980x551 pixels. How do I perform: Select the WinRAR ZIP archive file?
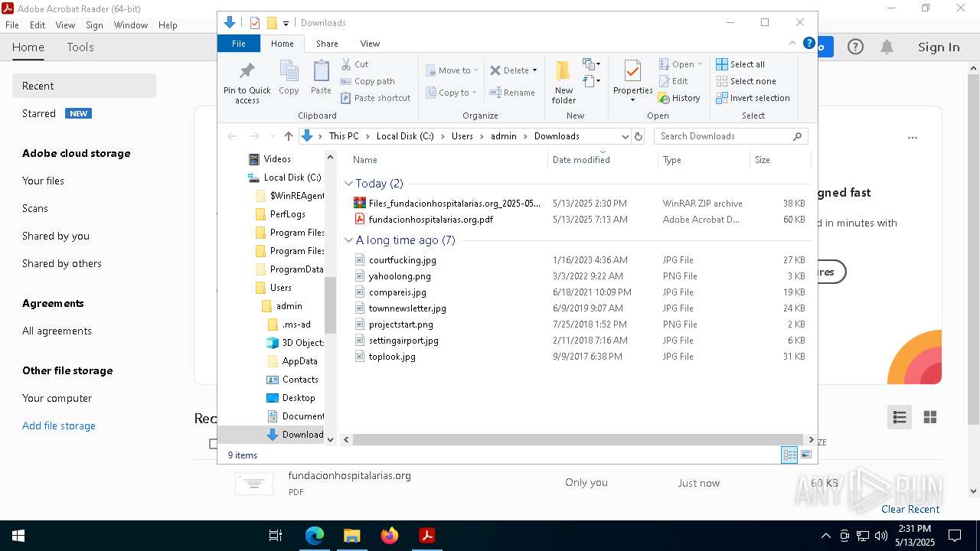pyautogui.click(x=446, y=204)
